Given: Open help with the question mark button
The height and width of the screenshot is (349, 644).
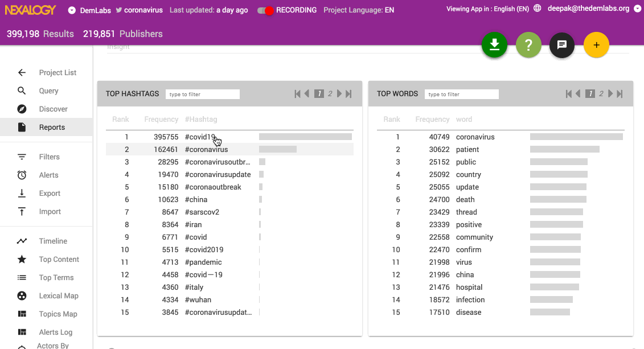Looking at the screenshot, I should tap(528, 45).
